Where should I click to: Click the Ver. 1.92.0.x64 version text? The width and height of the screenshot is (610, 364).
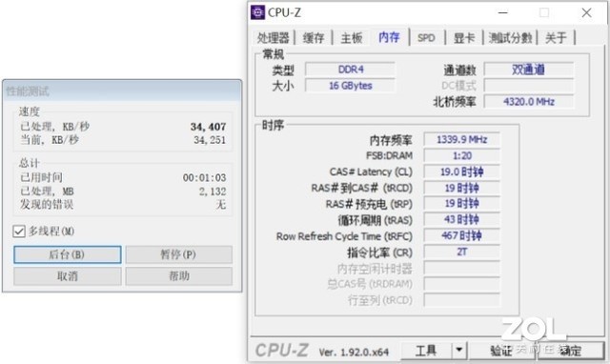(354, 353)
